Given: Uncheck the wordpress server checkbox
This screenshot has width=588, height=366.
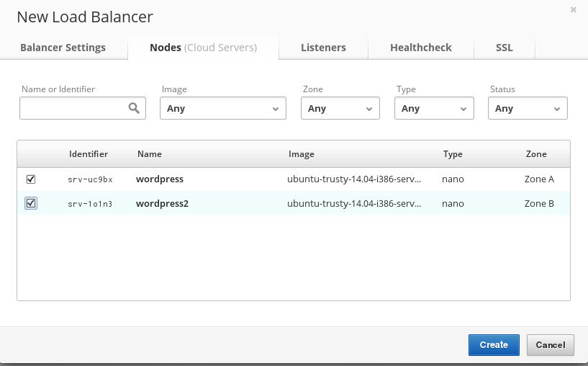Looking at the screenshot, I should pyautogui.click(x=31, y=179).
